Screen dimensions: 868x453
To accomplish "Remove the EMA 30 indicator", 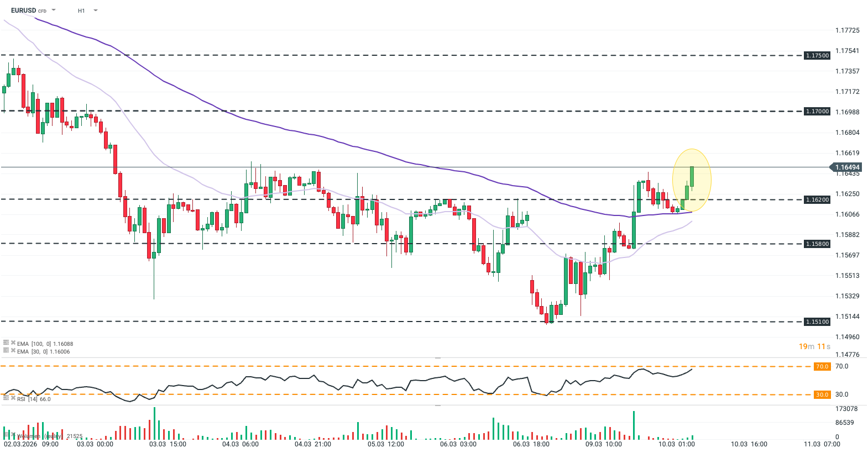I will tap(13, 351).
